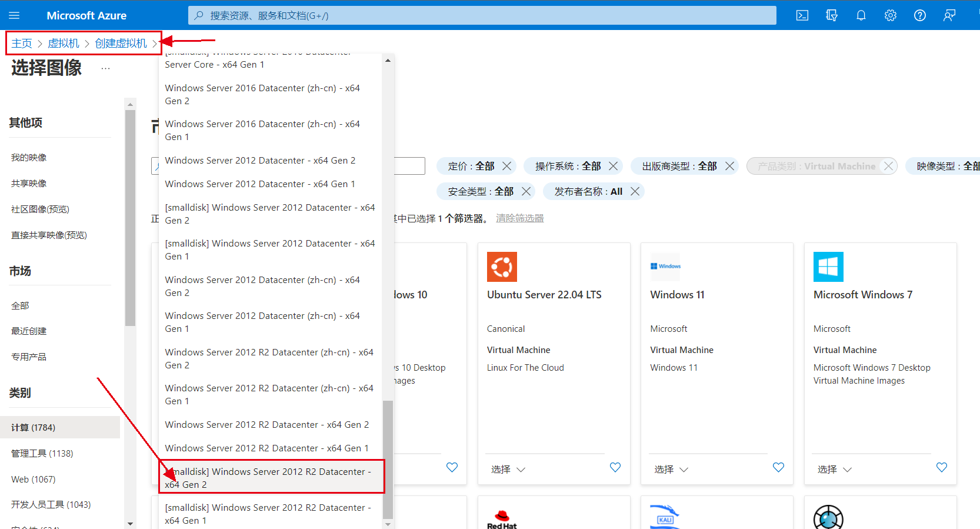
Task: Open the feedback icon in top bar
Action: (x=949, y=15)
